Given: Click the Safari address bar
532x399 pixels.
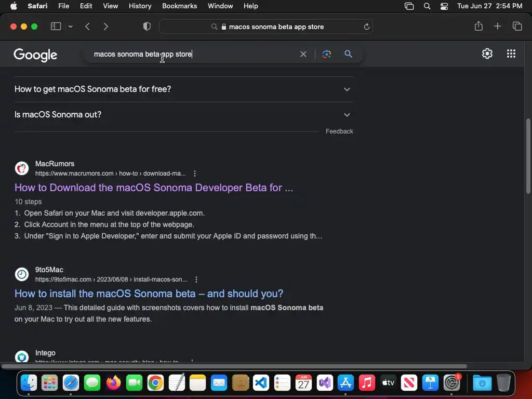Looking at the screenshot, I should (266, 26).
